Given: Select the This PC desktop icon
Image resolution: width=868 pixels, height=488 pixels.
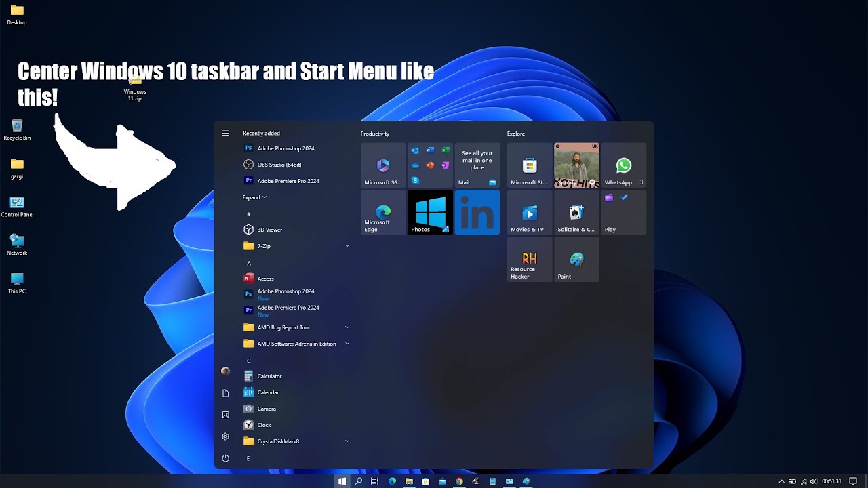Looking at the screenshot, I should pos(17,283).
